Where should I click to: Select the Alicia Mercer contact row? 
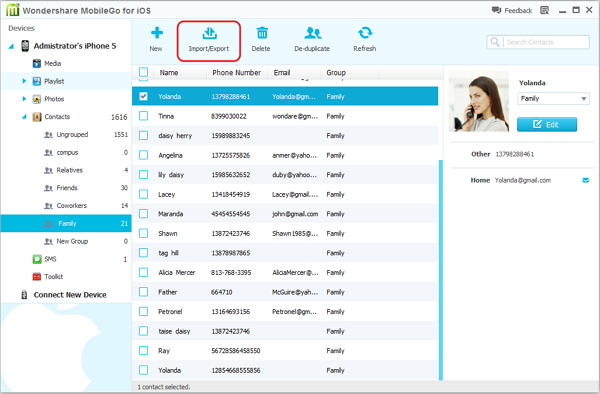click(285, 272)
